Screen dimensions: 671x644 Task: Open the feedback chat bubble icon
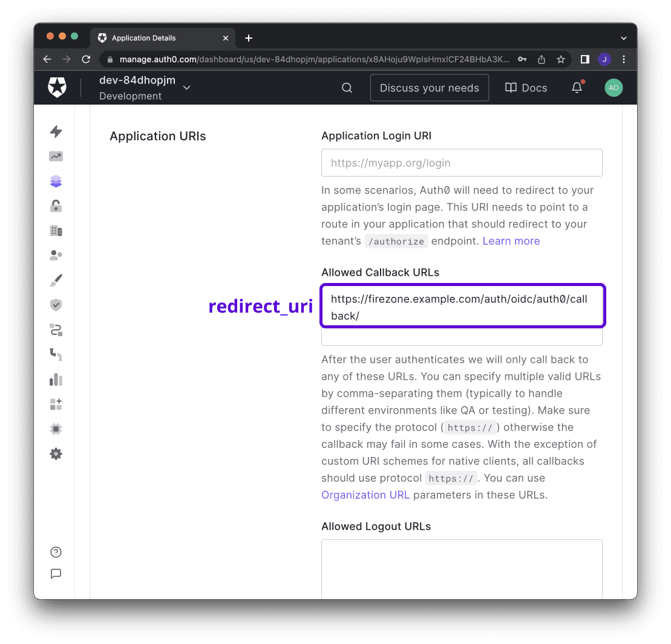pos(56,574)
